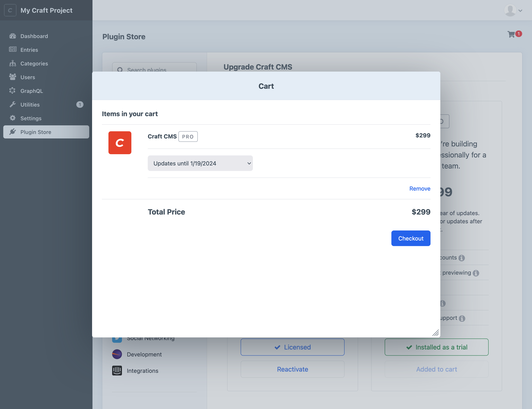
Task: Click the blue Checkout button
Action: click(x=411, y=238)
